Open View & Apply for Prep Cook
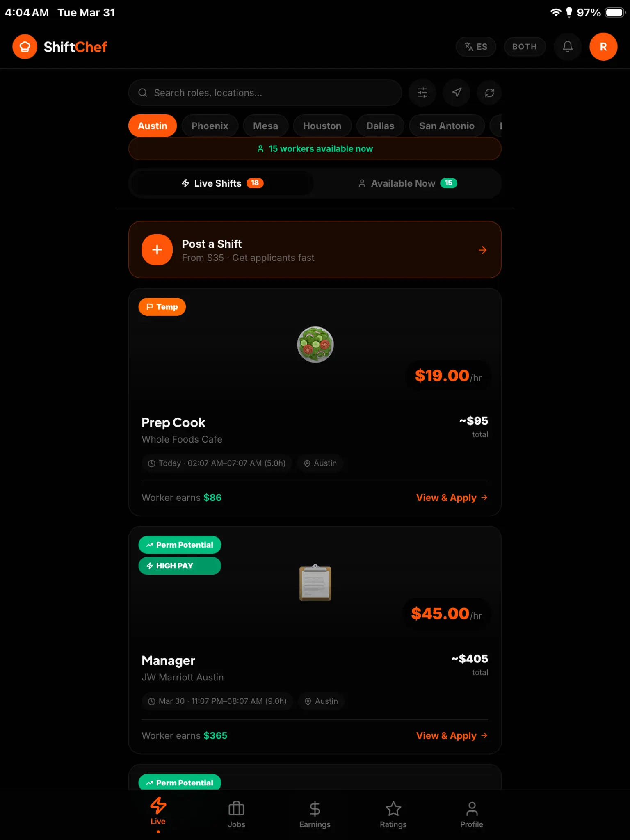The height and width of the screenshot is (840, 630). [452, 498]
